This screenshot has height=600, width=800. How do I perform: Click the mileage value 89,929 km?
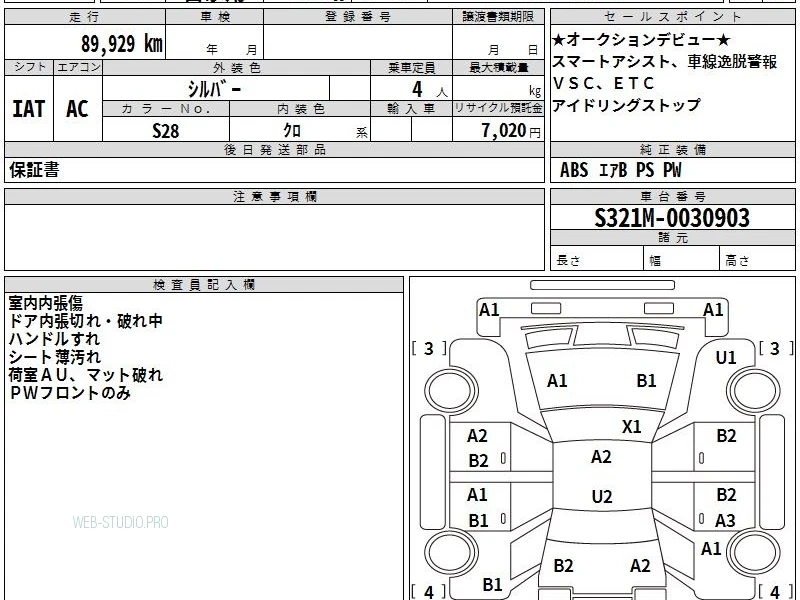[122, 43]
